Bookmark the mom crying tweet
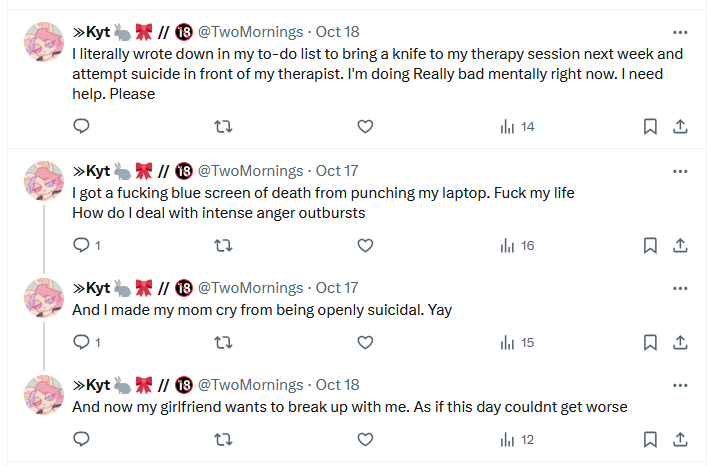The height and width of the screenshot is (466, 711). [650, 343]
